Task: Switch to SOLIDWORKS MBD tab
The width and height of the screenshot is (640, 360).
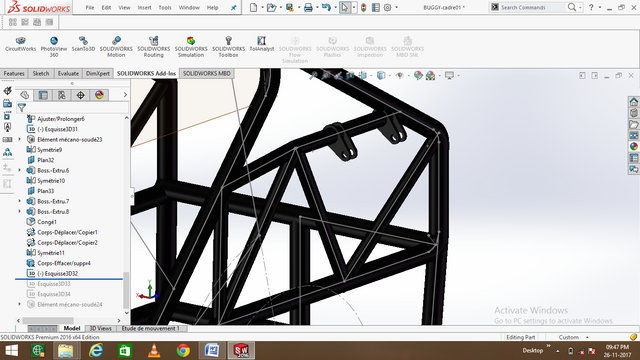Action: 207,73
